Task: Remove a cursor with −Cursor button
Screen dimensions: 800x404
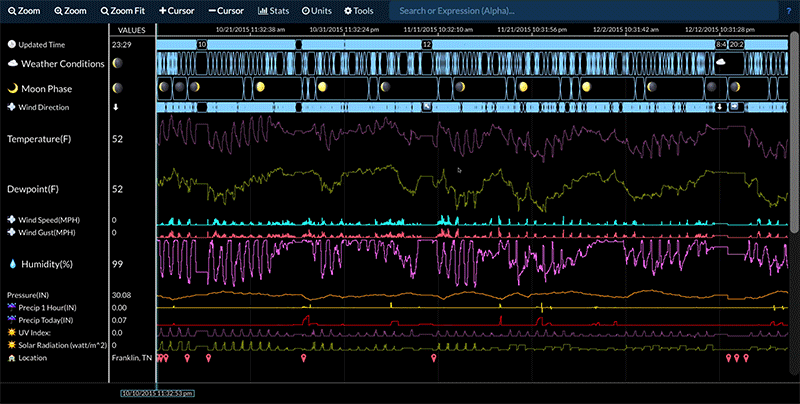Action: 227,11
